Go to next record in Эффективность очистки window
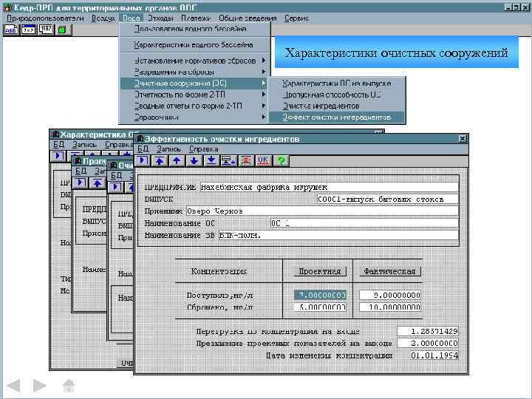Image resolution: width=532 pixels, height=399 pixels. coord(194,160)
